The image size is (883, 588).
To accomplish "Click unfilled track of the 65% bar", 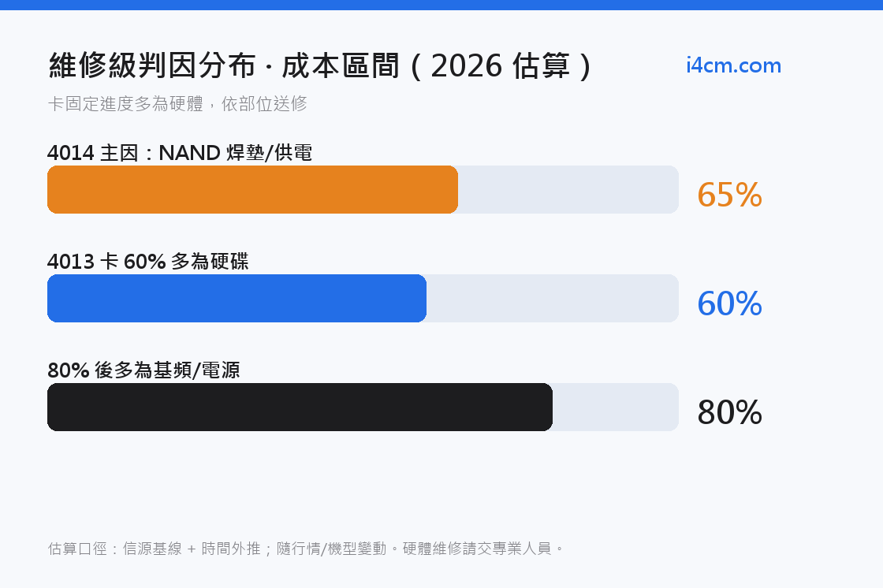I will [x=568, y=189].
